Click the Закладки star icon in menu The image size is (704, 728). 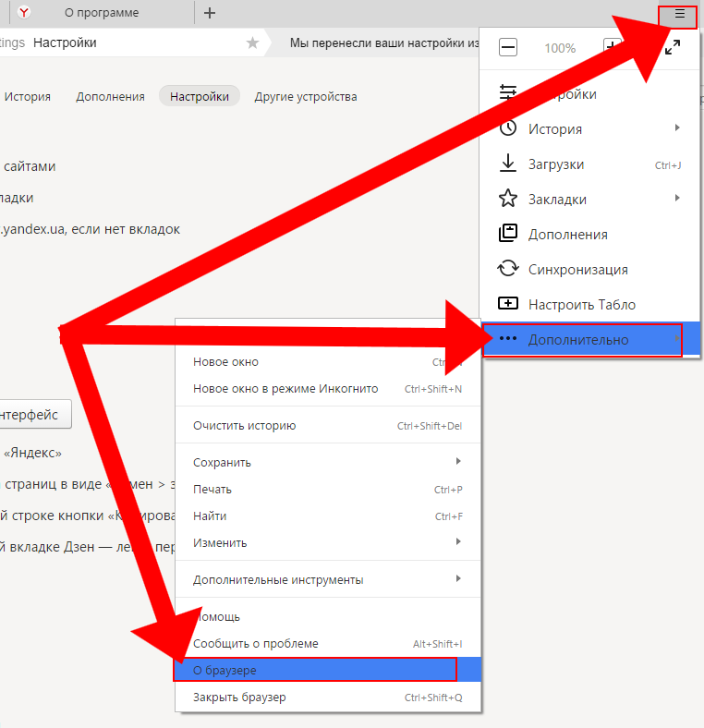pyautogui.click(x=507, y=199)
